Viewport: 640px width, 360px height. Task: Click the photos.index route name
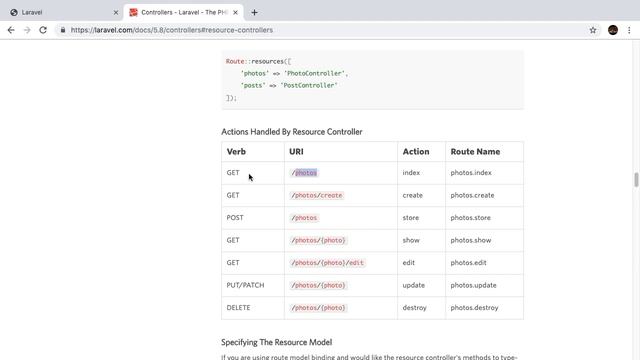(471, 173)
